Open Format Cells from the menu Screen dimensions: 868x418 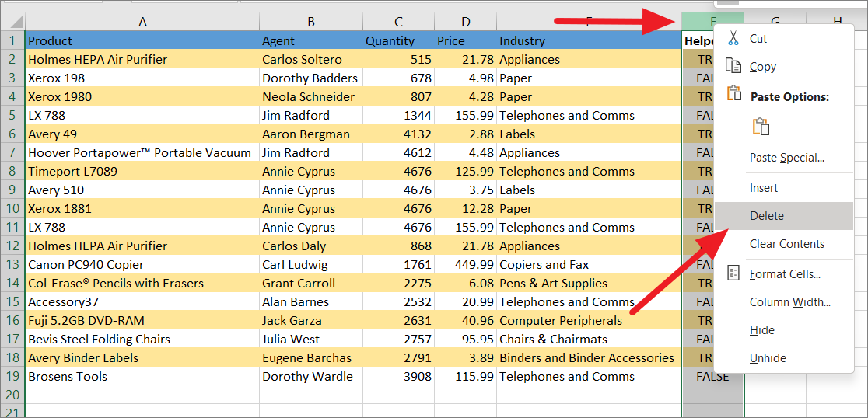[x=785, y=273]
